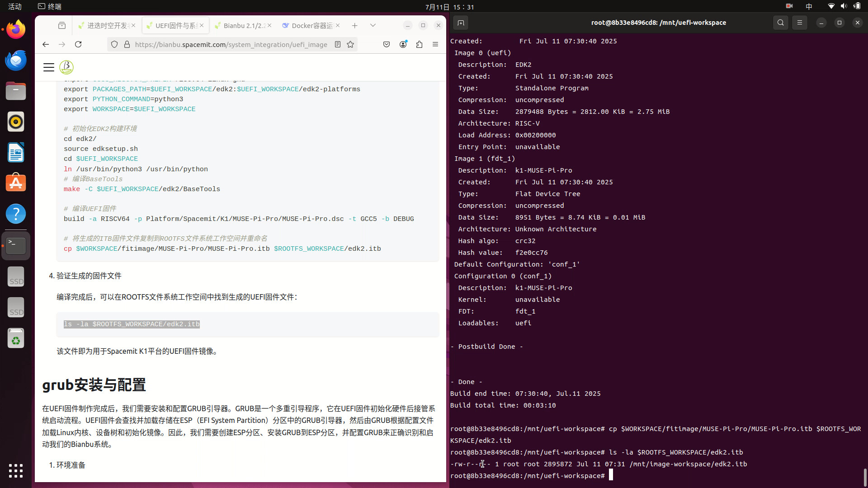Click the screen recording indicator icon

coord(789,6)
